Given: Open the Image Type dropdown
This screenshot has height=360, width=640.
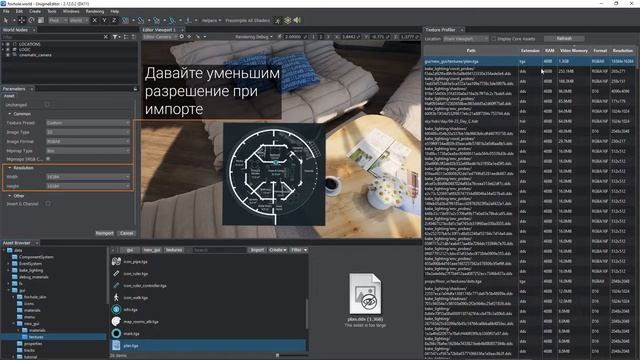Looking at the screenshot, I should (88, 132).
